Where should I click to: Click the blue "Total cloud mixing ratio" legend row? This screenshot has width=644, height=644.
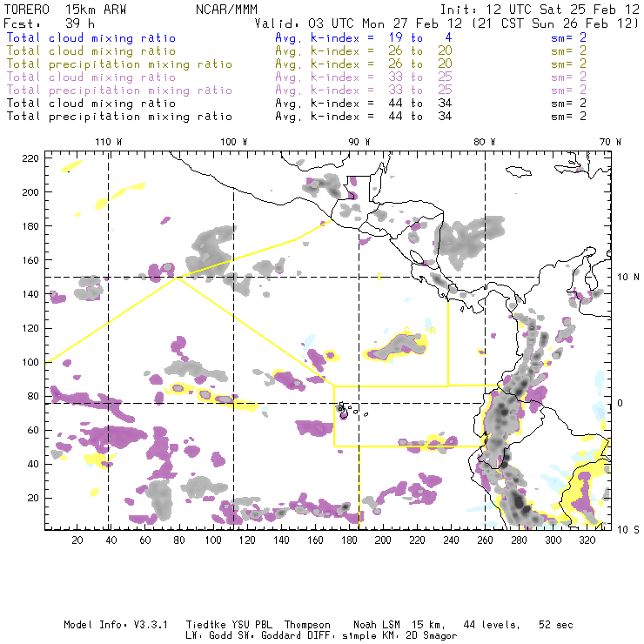pos(91,37)
